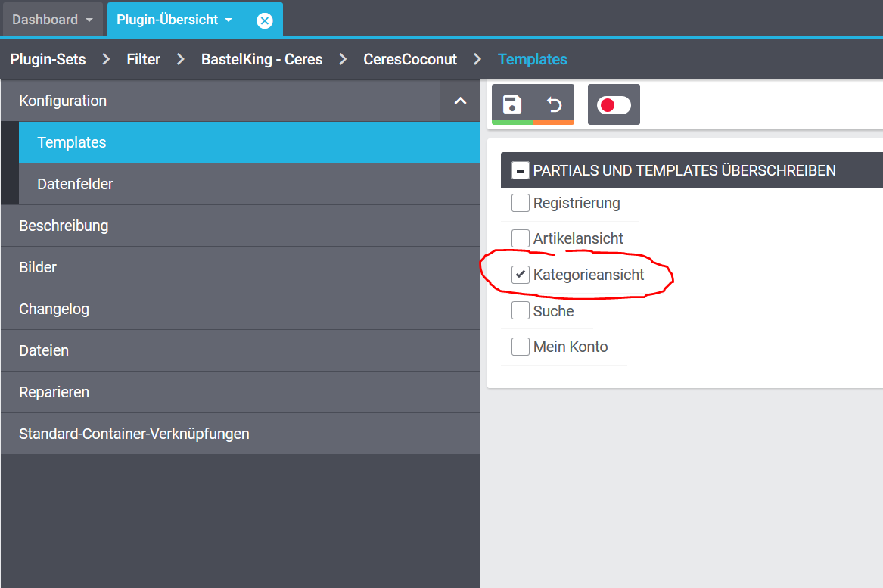Viewport: 883px width, 588px height.
Task: Collapse the Konfiguration section chevron
Action: tap(460, 101)
